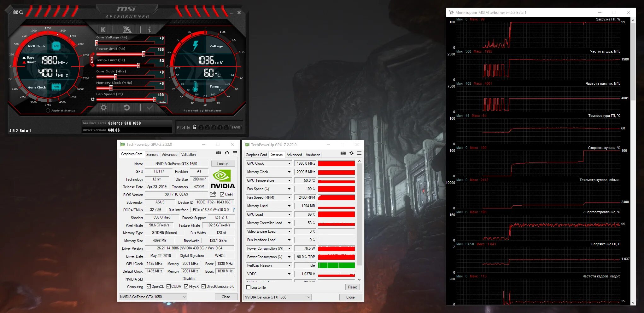The image size is (644, 313).
Task: Open hamburger menu in GPU-Z Sensors window
Action: (x=359, y=153)
